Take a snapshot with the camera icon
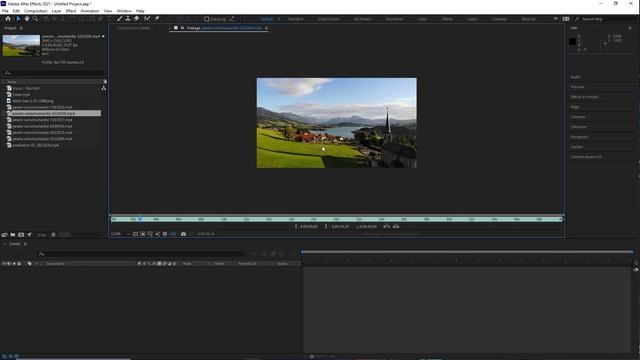The image size is (640, 360). click(183, 234)
